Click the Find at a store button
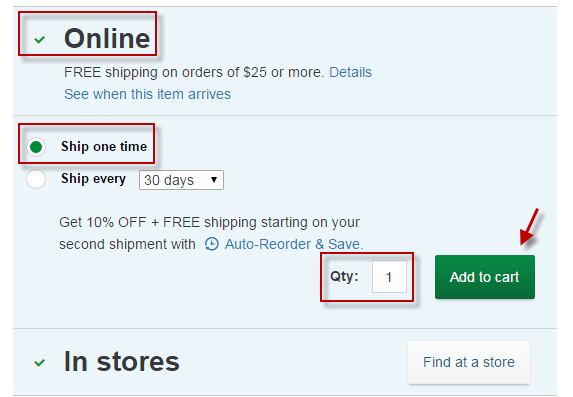The width and height of the screenshot is (573, 397). pos(469,362)
